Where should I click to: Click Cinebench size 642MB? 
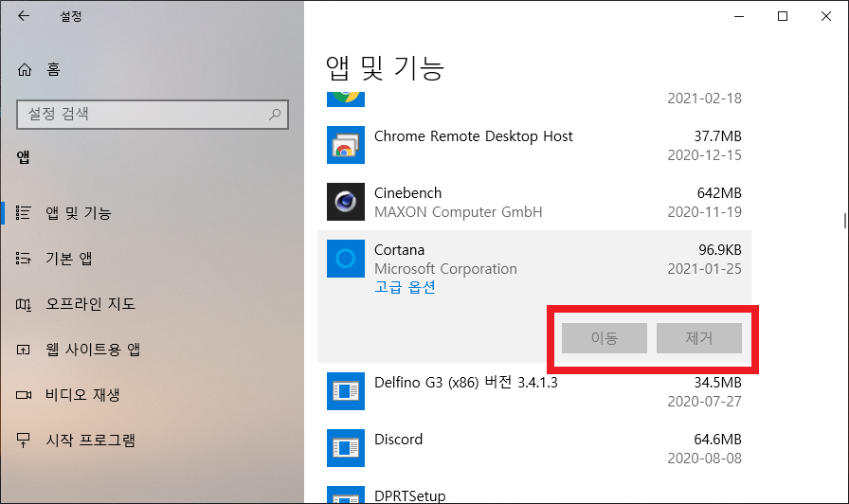click(719, 192)
